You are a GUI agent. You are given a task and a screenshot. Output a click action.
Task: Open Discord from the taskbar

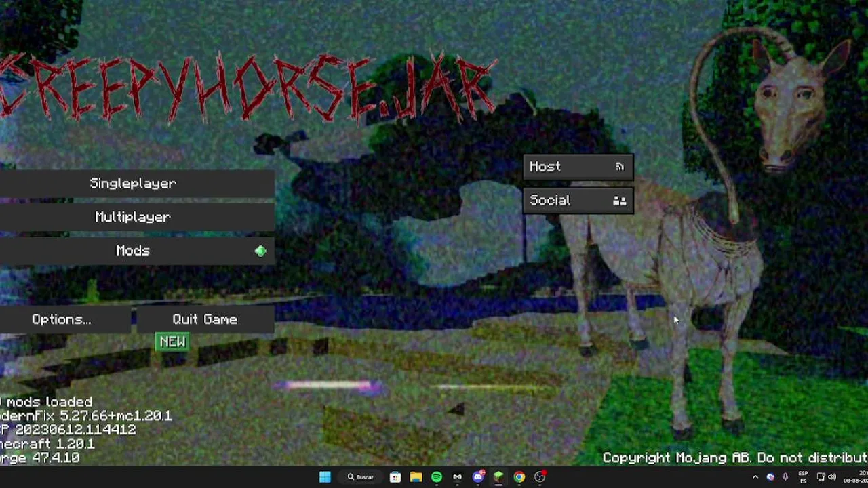(478, 477)
